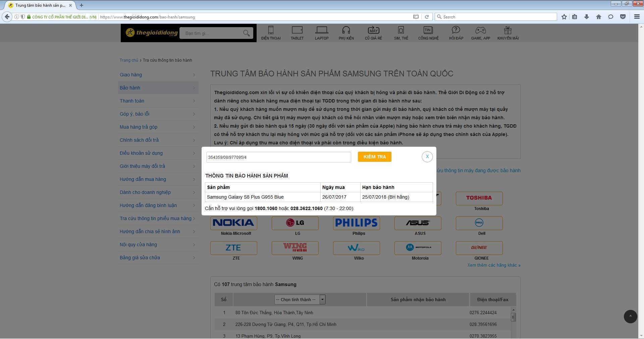Viewport: 644px width, 339px height.
Task: Click the Điện Thoại phone icon
Action: pos(271,30)
